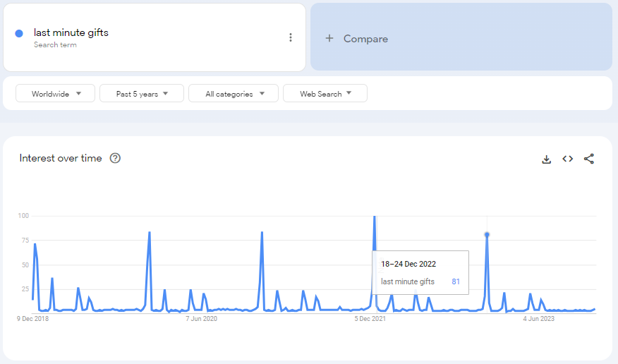Open the search term's three-dot options menu
This screenshot has width=618, height=364.
(290, 37)
